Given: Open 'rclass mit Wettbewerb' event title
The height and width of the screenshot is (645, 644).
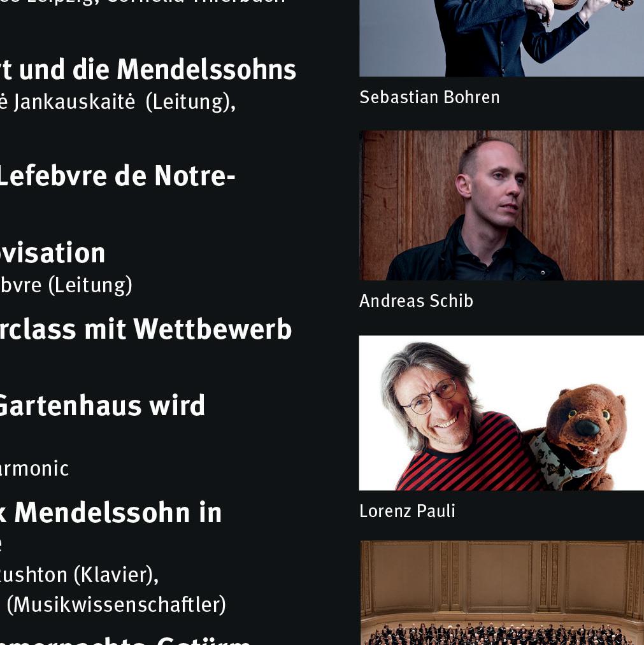Looking at the screenshot, I should [x=146, y=329].
